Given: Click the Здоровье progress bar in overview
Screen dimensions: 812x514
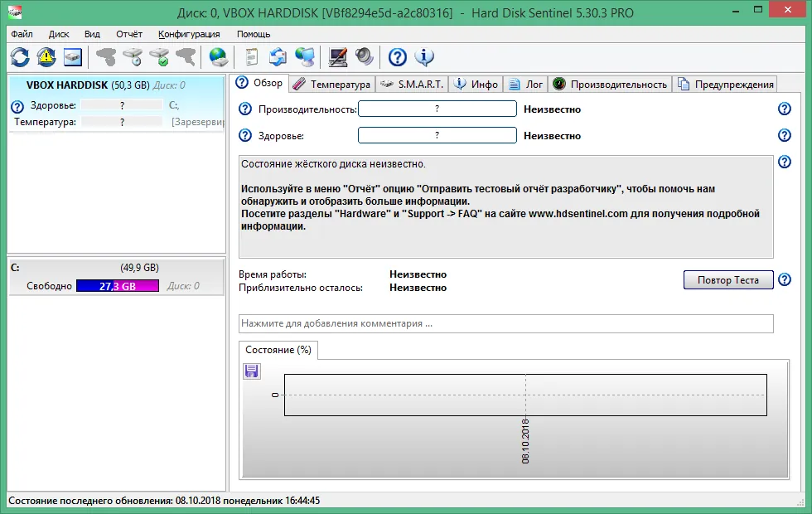Looking at the screenshot, I should coord(437,135).
